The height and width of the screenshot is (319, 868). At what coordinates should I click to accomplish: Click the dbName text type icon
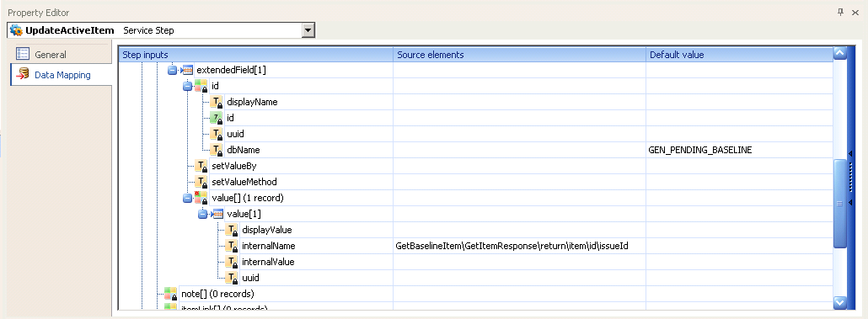click(x=217, y=150)
